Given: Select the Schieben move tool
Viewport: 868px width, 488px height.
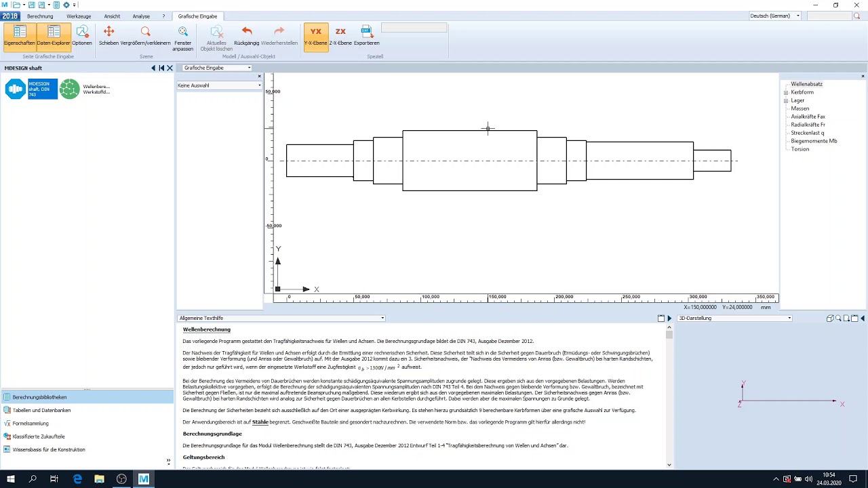Looking at the screenshot, I should click(108, 37).
